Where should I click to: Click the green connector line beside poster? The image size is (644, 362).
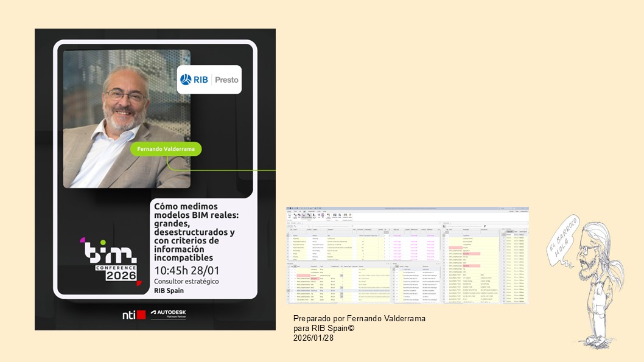tap(243, 170)
